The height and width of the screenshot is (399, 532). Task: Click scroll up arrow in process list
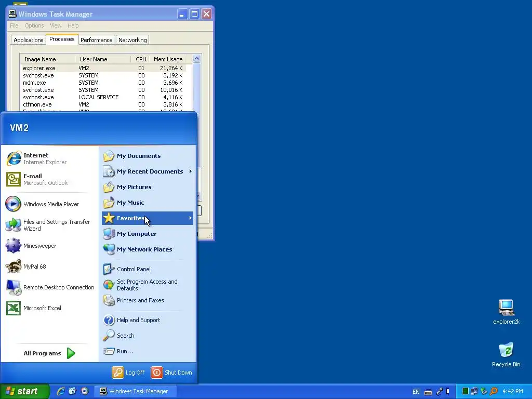pyautogui.click(x=196, y=59)
